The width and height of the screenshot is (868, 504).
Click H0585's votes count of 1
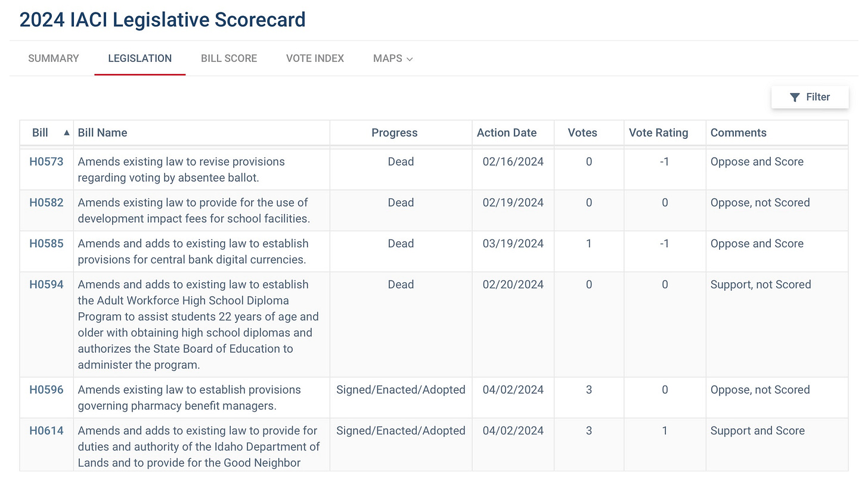(x=589, y=244)
